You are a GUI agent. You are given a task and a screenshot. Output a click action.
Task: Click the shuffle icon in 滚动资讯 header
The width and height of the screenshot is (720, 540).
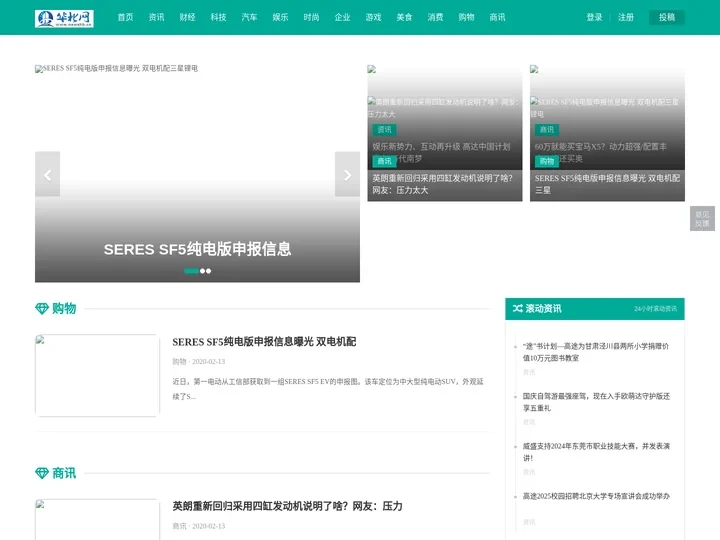pyautogui.click(x=518, y=309)
